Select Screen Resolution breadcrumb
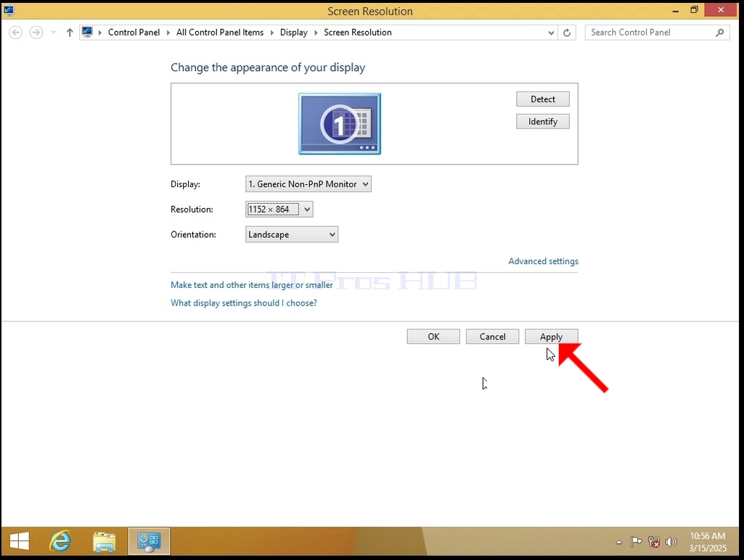The height and width of the screenshot is (560, 744). 358,32
